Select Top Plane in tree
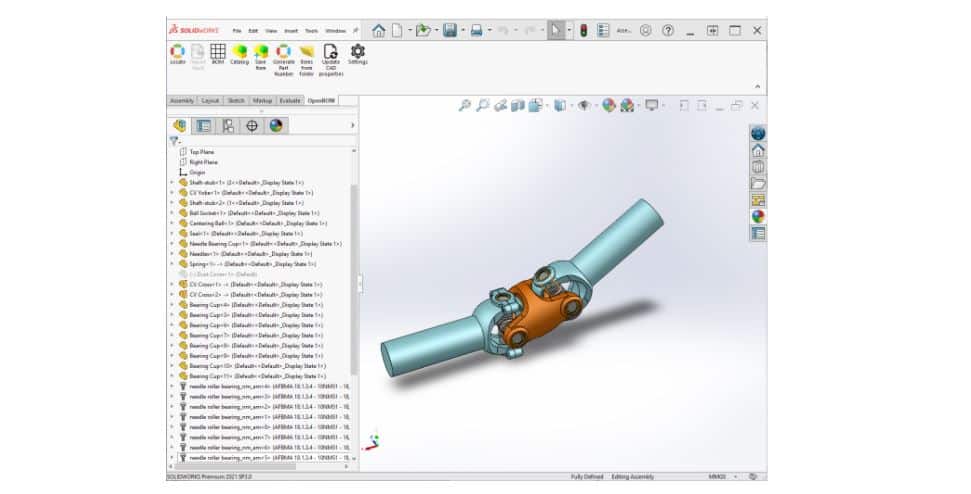The width and height of the screenshot is (971, 494). pos(202,152)
